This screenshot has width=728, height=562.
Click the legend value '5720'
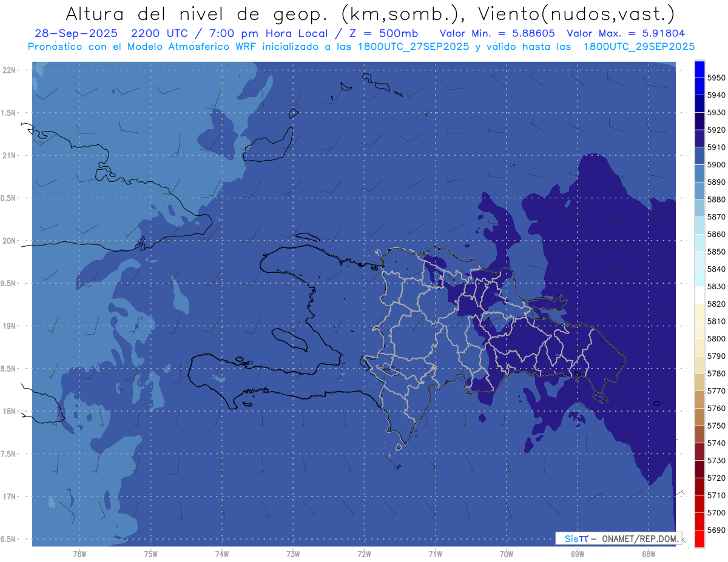point(716,478)
